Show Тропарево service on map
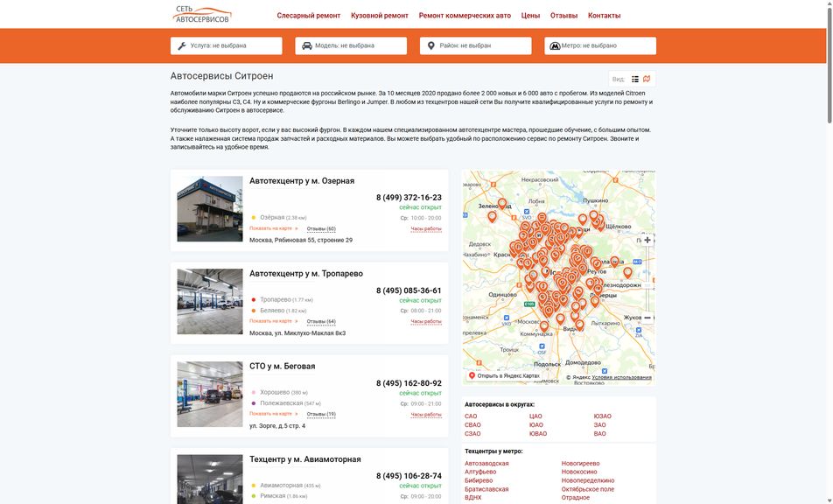The height and width of the screenshot is (504, 833). coord(274,321)
